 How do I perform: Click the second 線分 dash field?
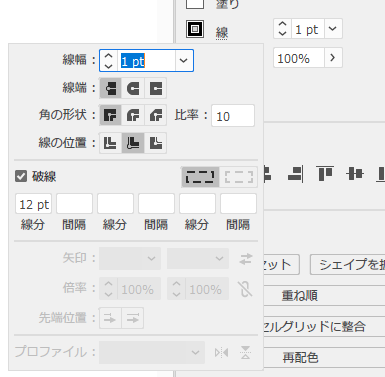(115, 204)
